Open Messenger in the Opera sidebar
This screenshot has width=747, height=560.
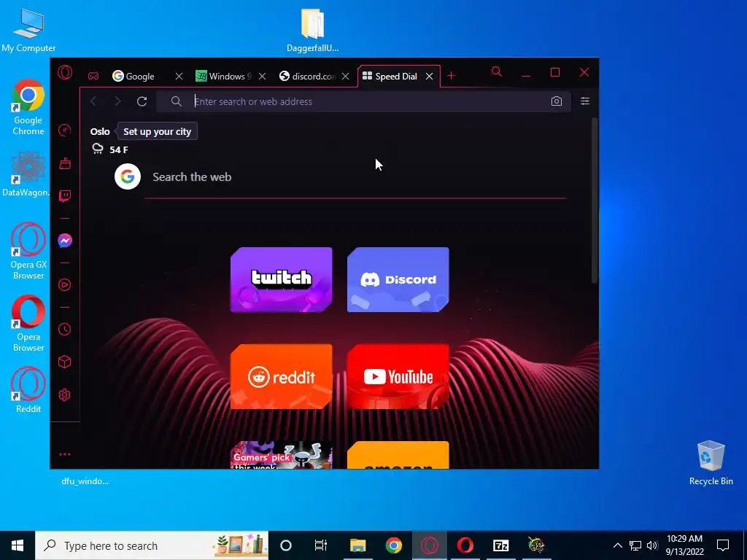click(65, 241)
